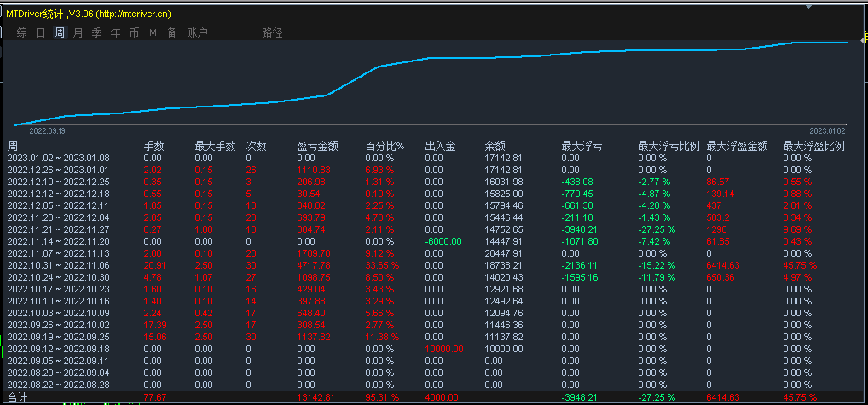Click the profit value 1110.83

click(314, 170)
